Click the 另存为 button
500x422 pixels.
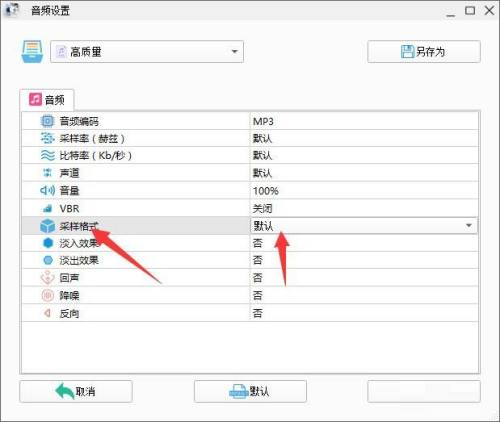424,52
